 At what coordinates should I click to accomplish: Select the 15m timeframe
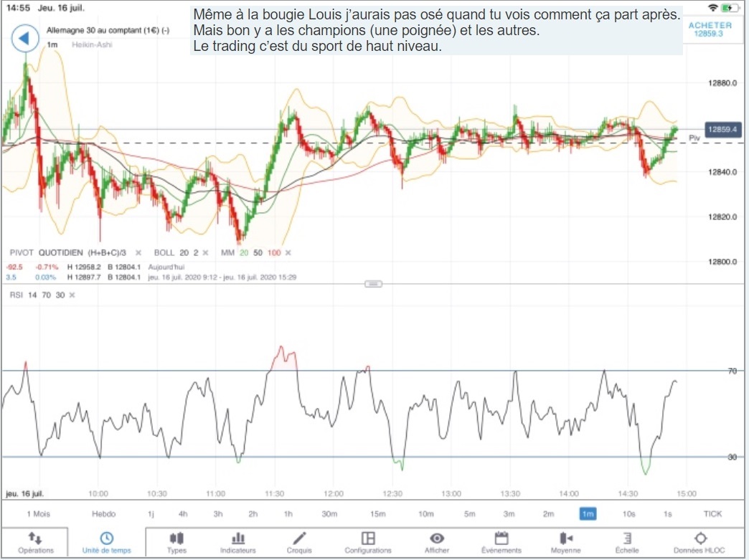point(377,513)
